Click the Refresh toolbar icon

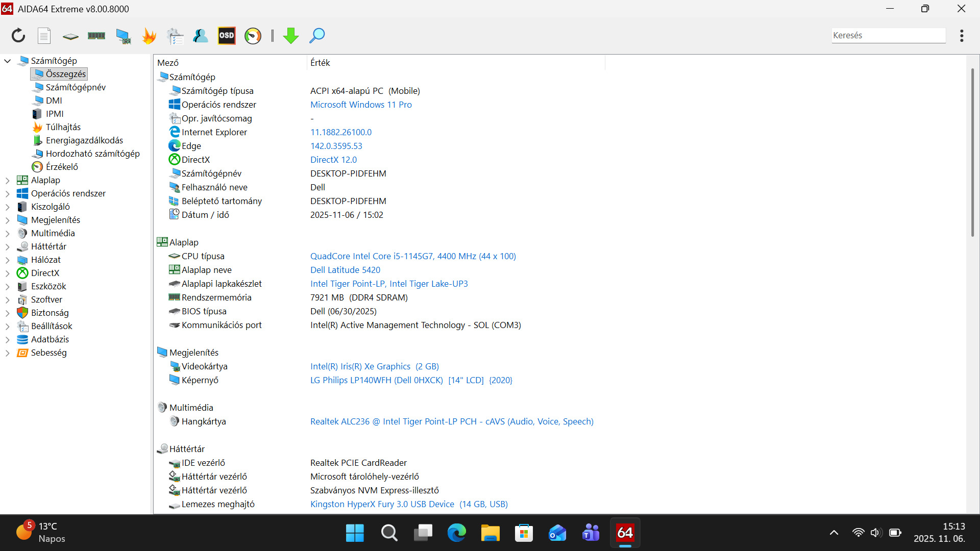pyautogui.click(x=18, y=36)
